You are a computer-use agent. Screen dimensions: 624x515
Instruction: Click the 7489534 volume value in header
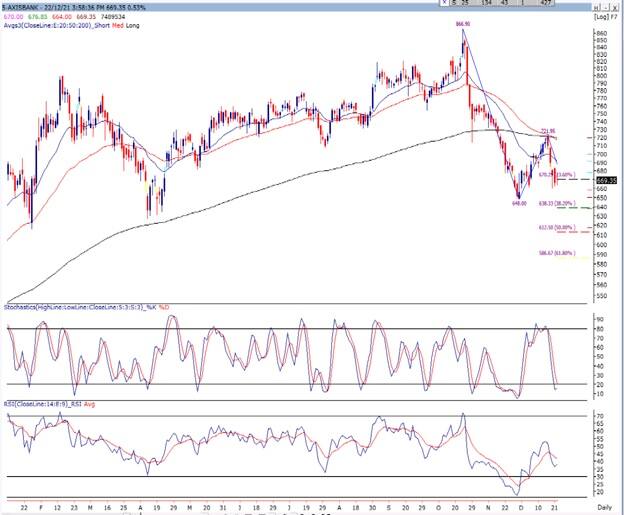point(115,17)
